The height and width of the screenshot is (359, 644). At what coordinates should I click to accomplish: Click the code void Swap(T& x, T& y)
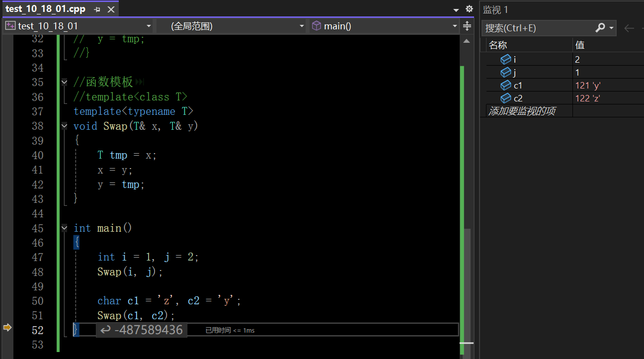pyautogui.click(x=136, y=126)
